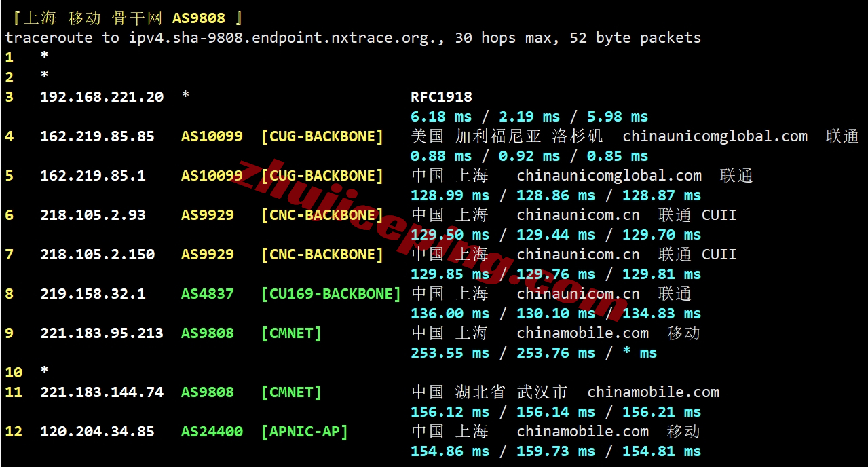868x467 pixels.
Task: Click chinaunicomglobal.com on hop 5 row
Action: [609, 176]
